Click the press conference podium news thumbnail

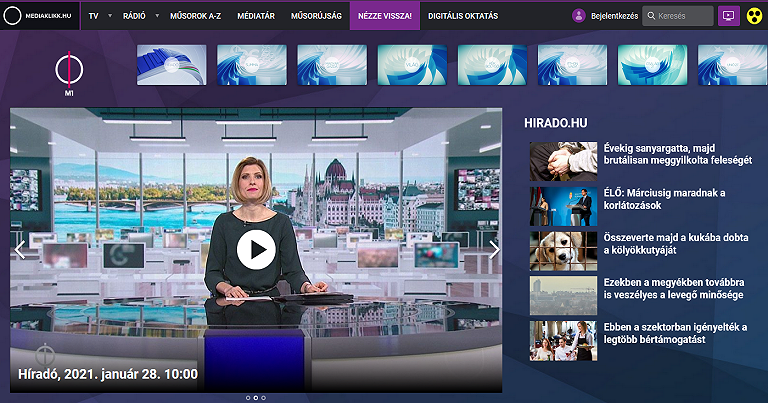563,206
